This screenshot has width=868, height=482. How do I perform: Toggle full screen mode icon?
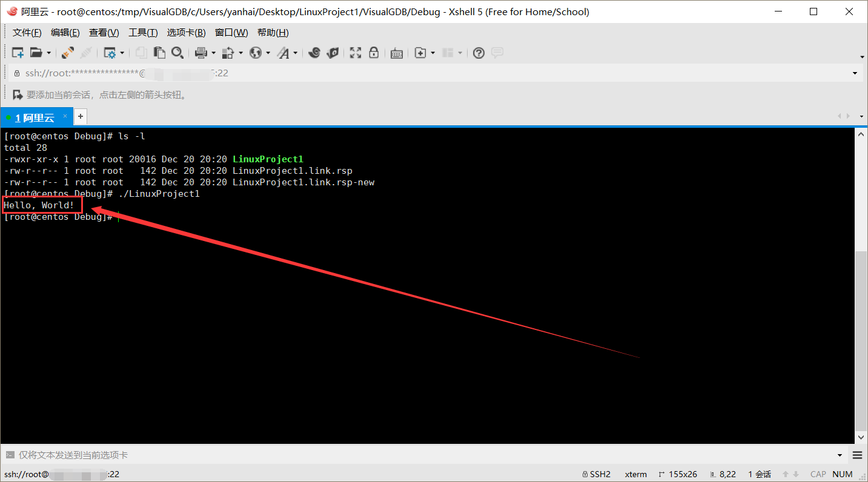[355, 53]
